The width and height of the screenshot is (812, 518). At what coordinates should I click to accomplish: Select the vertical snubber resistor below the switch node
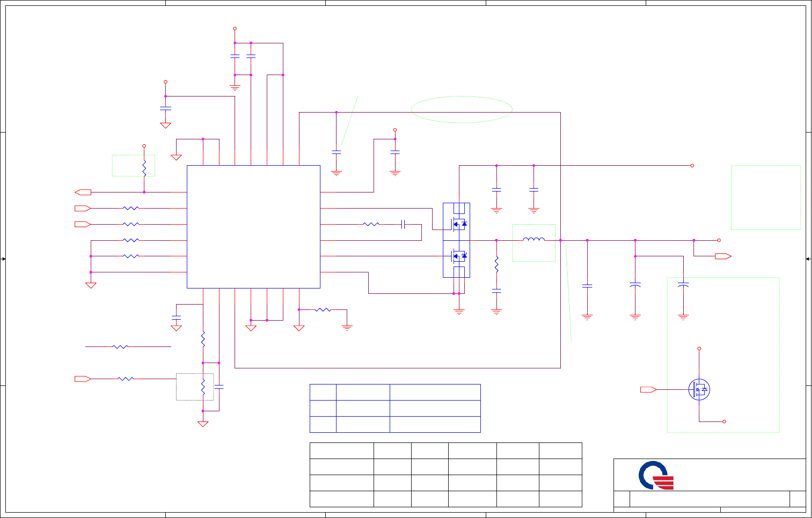coord(496,264)
